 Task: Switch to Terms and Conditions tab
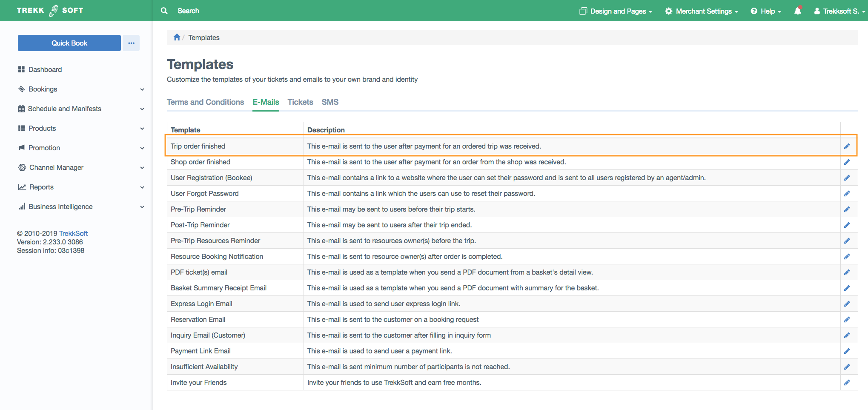[x=205, y=102]
